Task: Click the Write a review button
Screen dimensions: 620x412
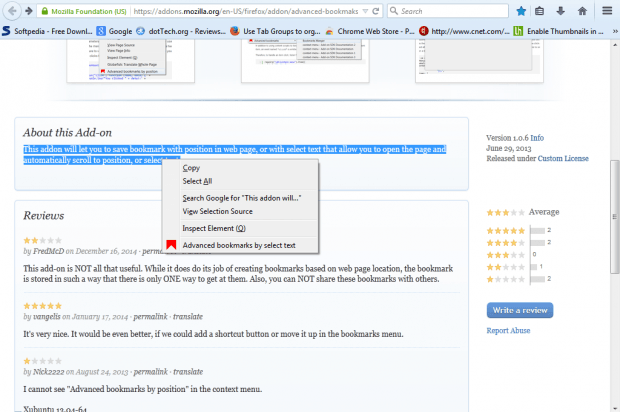Action: pyautogui.click(x=520, y=310)
